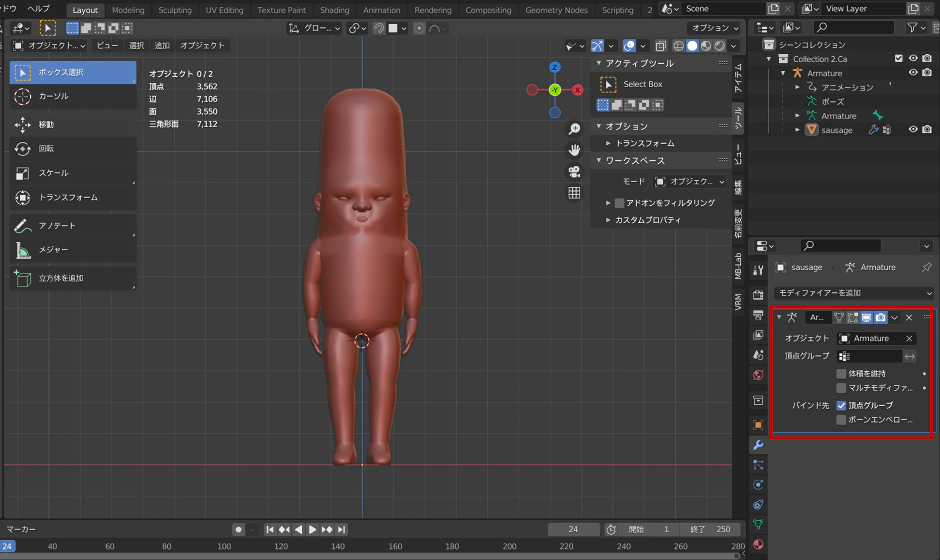Enable マルチモディファイアー checkbox

(841, 388)
